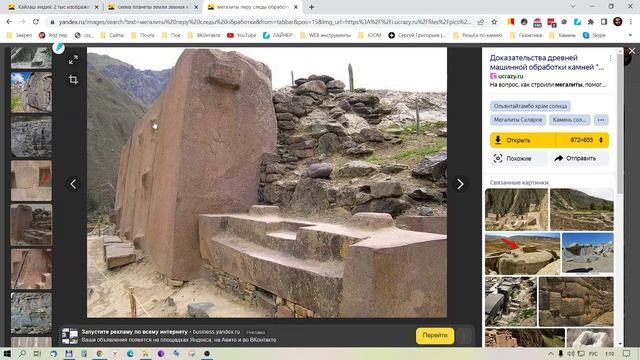Open the 'Сергей Григорьев' bookmark
640x360 pixels.
pyautogui.click(x=417, y=36)
